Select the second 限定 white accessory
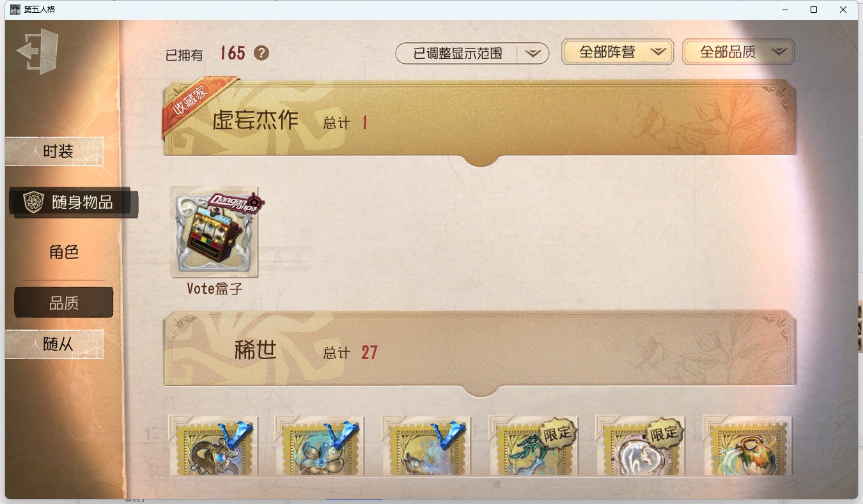Image resolution: width=863 pixels, height=504 pixels. [x=640, y=445]
